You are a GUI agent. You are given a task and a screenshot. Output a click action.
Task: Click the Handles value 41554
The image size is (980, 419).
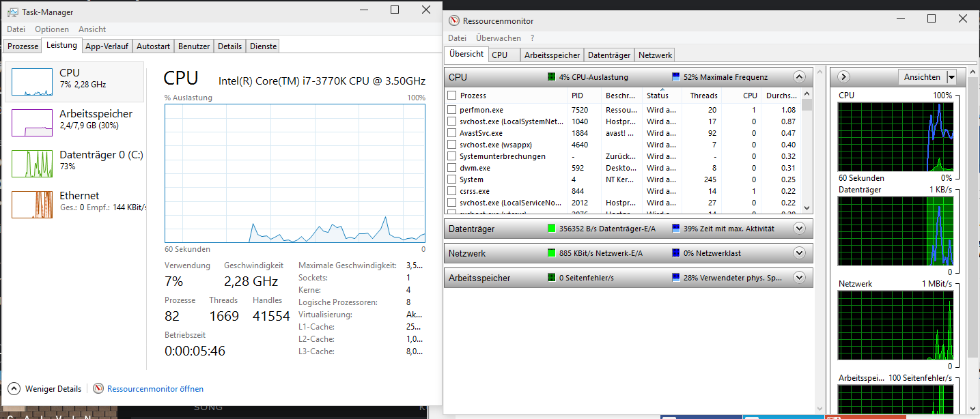point(271,316)
